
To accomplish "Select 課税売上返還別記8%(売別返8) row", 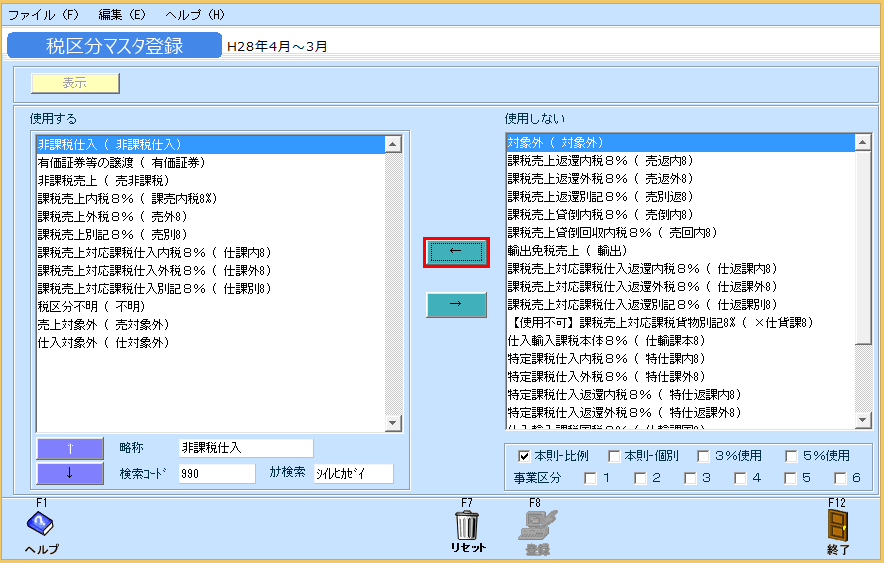I will pos(680,197).
